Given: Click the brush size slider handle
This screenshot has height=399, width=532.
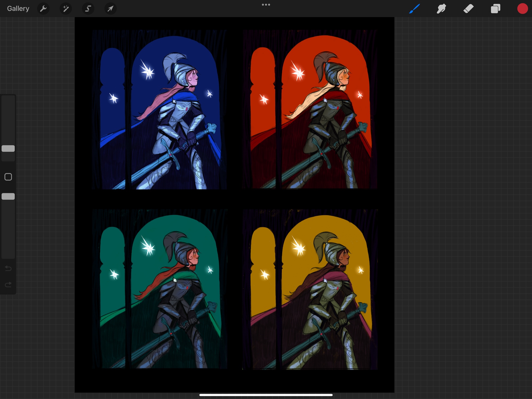Looking at the screenshot, I should [8, 148].
